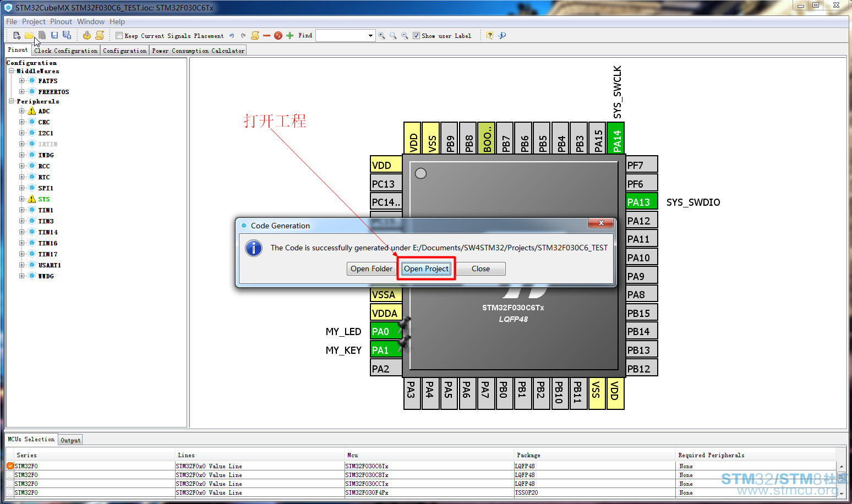Click the Generate Report scroll icon
This screenshot has height=504, width=852.
[100, 35]
